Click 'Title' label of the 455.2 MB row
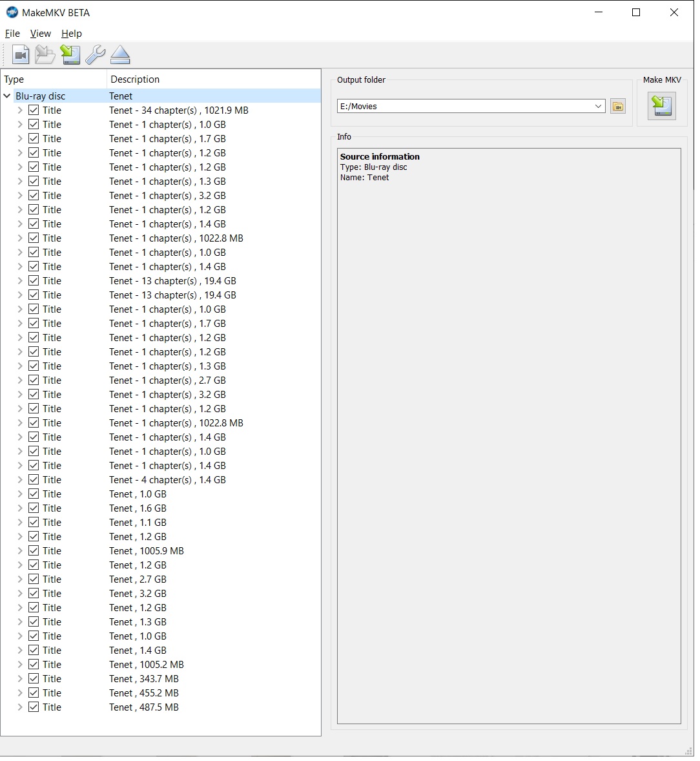The width and height of the screenshot is (700, 761). [52, 693]
